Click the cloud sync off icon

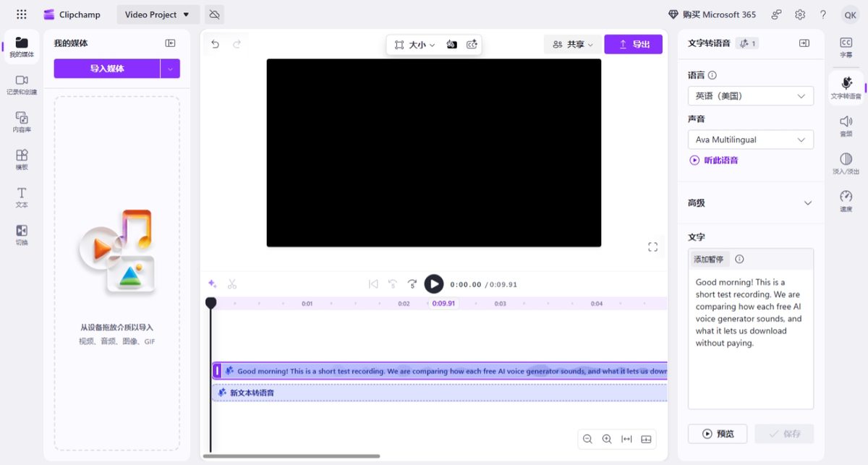213,14
